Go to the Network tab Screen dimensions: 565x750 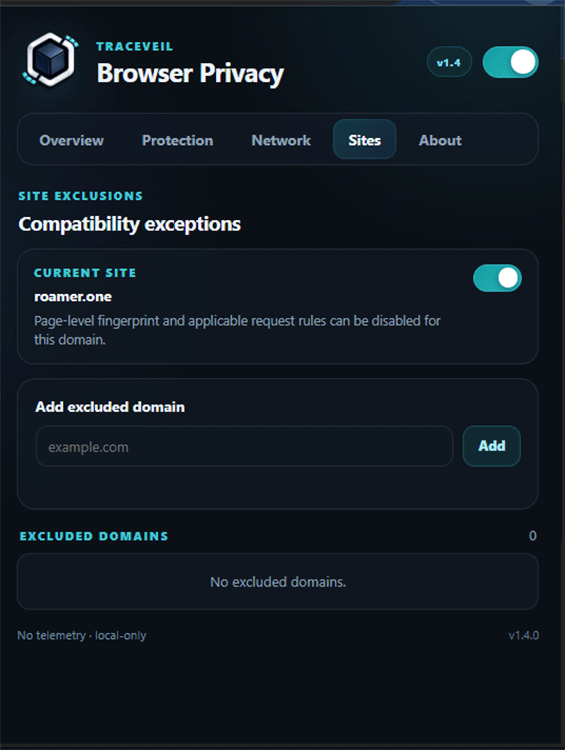pyautogui.click(x=281, y=140)
